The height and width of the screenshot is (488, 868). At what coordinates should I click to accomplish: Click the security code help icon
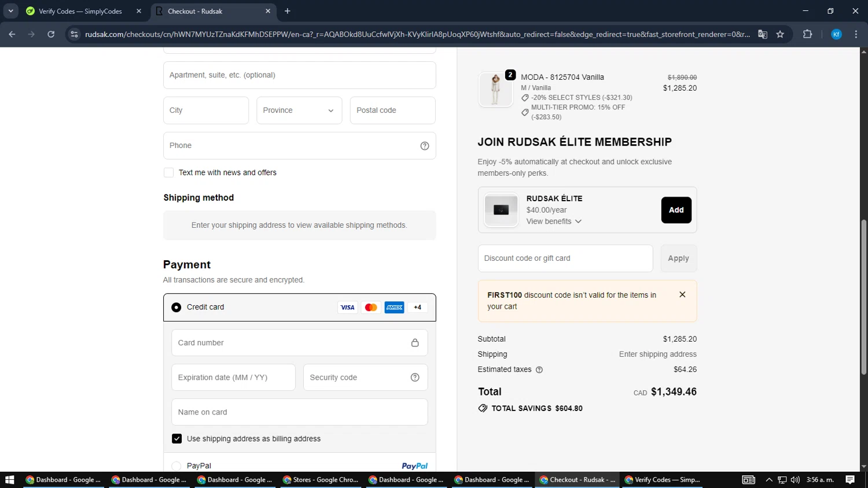click(x=415, y=378)
